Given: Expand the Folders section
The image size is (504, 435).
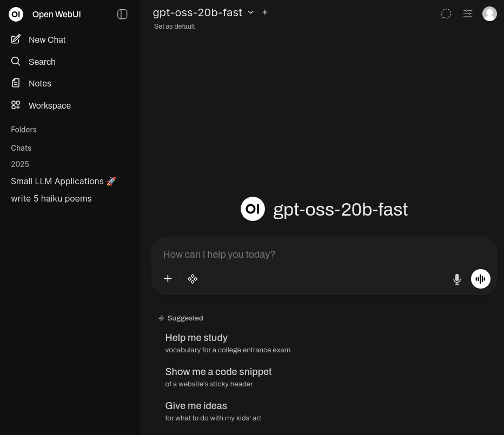Looking at the screenshot, I should (24, 130).
